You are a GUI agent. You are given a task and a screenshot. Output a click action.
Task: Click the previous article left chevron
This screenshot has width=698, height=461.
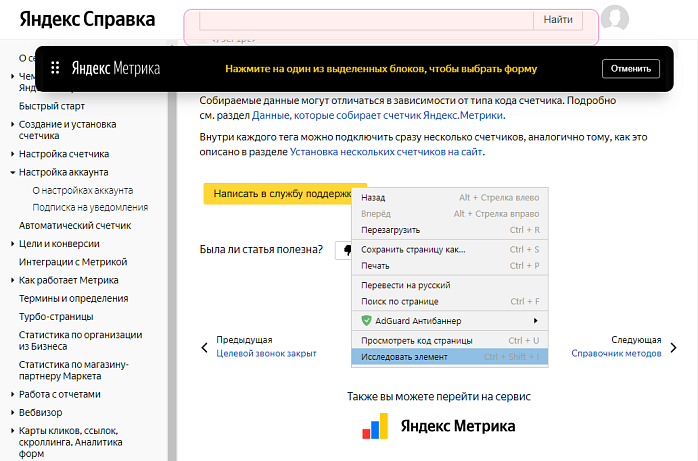(205, 347)
